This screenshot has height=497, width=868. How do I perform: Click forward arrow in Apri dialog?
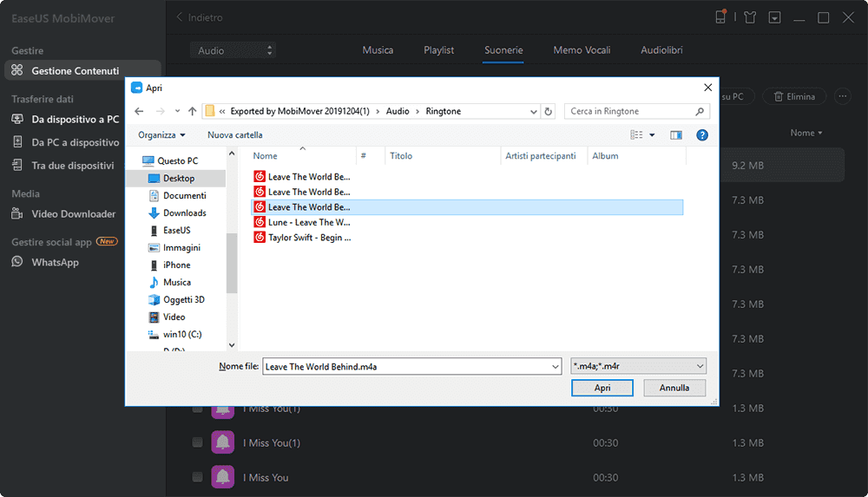160,111
